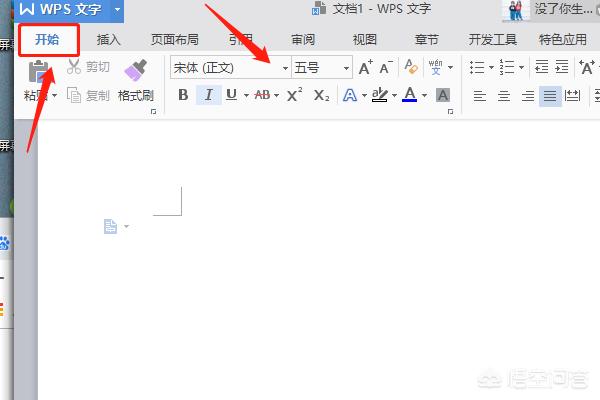Screen dimensions: 600x400
Task: Open the font group dialog launcher
Action: 450,112
